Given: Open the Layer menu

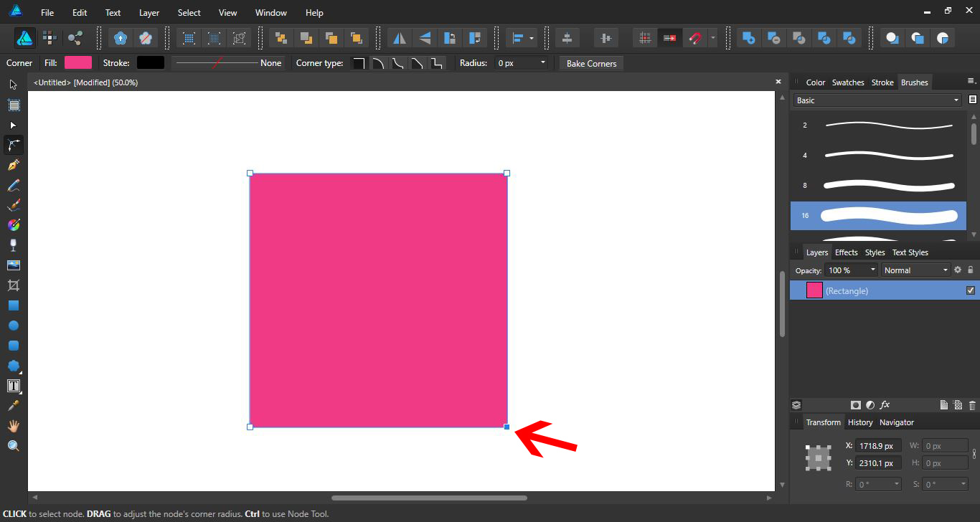Looking at the screenshot, I should coord(149,13).
